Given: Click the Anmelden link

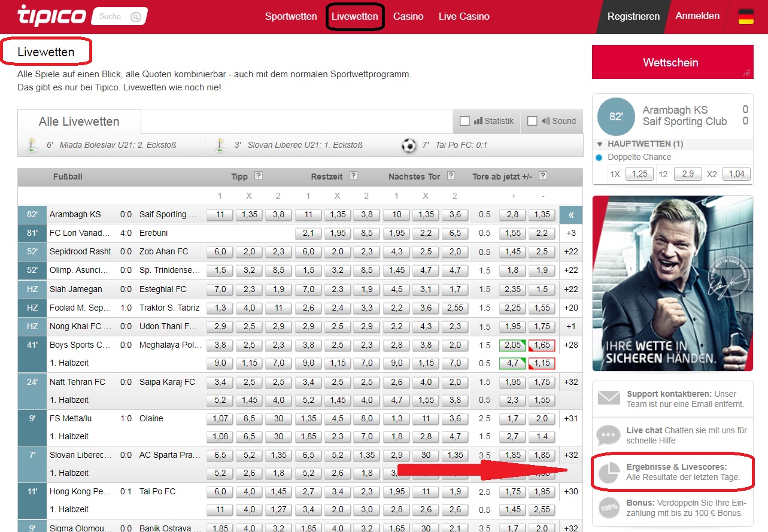Looking at the screenshot, I should click(x=697, y=16).
